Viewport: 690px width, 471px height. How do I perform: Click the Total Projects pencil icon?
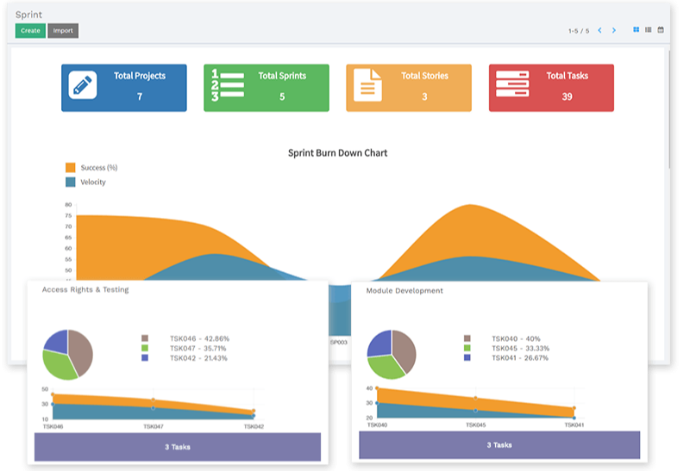pos(82,86)
